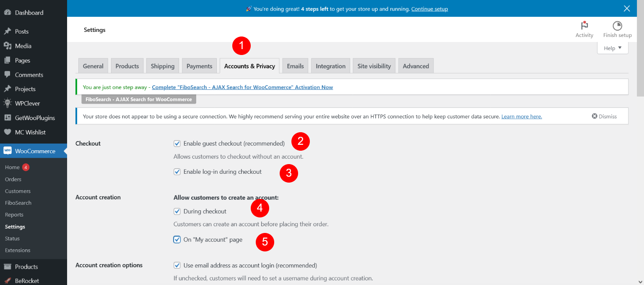Close the setup banner with X
The height and width of the screenshot is (285, 644).
[x=627, y=8]
